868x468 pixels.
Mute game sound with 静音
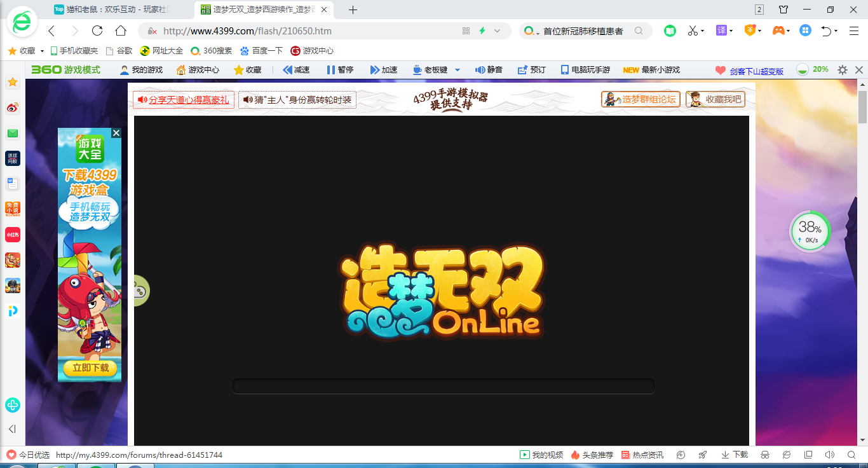point(489,70)
